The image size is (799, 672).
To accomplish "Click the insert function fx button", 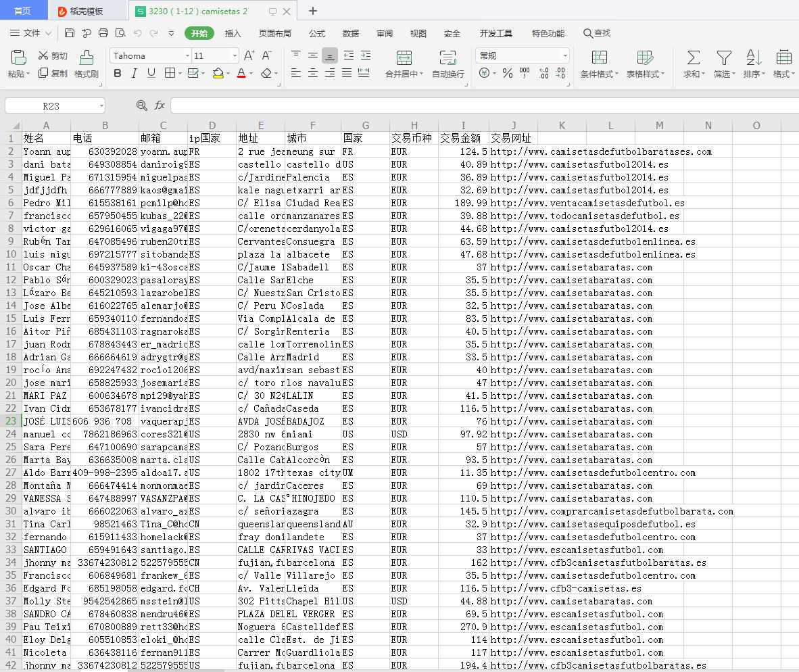I will tap(160, 105).
